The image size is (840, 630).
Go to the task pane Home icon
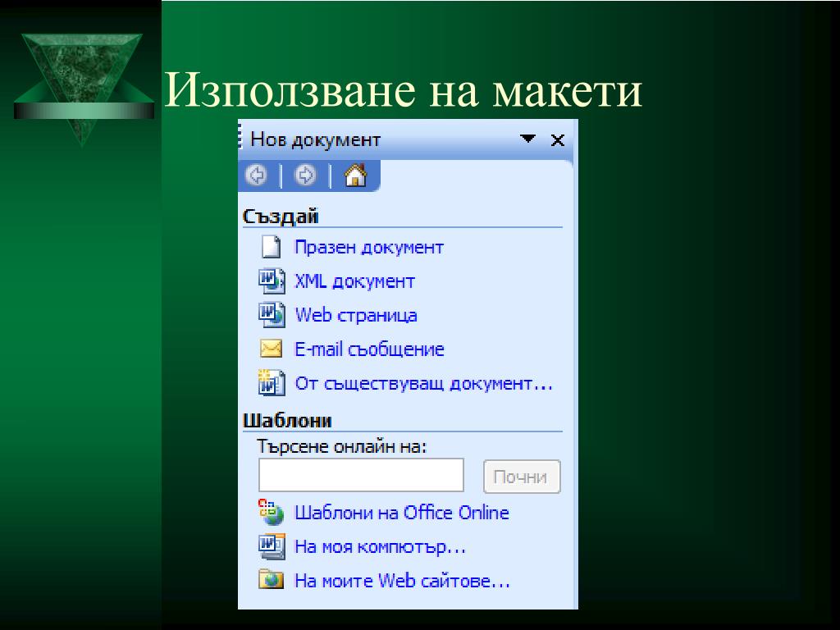coord(356,176)
